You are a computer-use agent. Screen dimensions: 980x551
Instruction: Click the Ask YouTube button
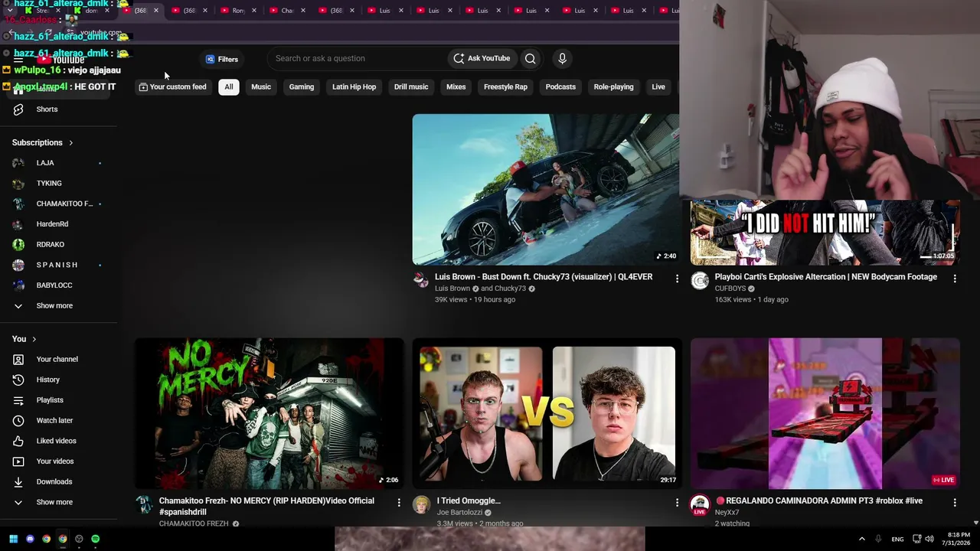(482, 58)
